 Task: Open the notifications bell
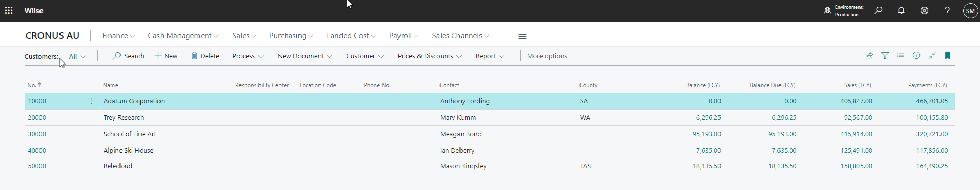coord(901,10)
